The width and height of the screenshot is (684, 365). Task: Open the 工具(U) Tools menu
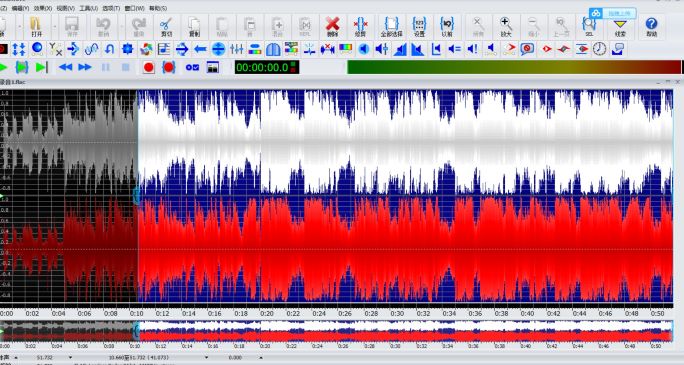pyautogui.click(x=89, y=8)
